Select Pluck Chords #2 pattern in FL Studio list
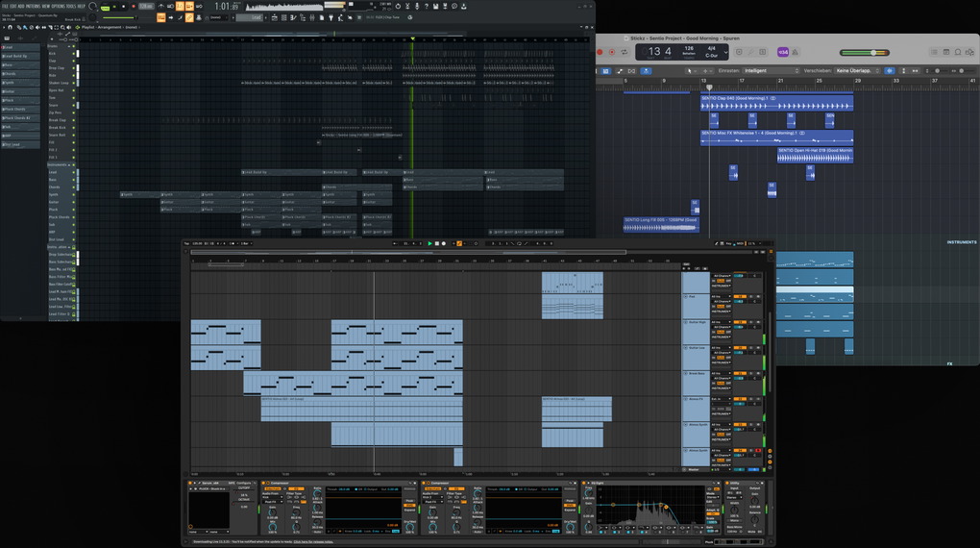This screenshot has width=980, height=548. [20, 118]
